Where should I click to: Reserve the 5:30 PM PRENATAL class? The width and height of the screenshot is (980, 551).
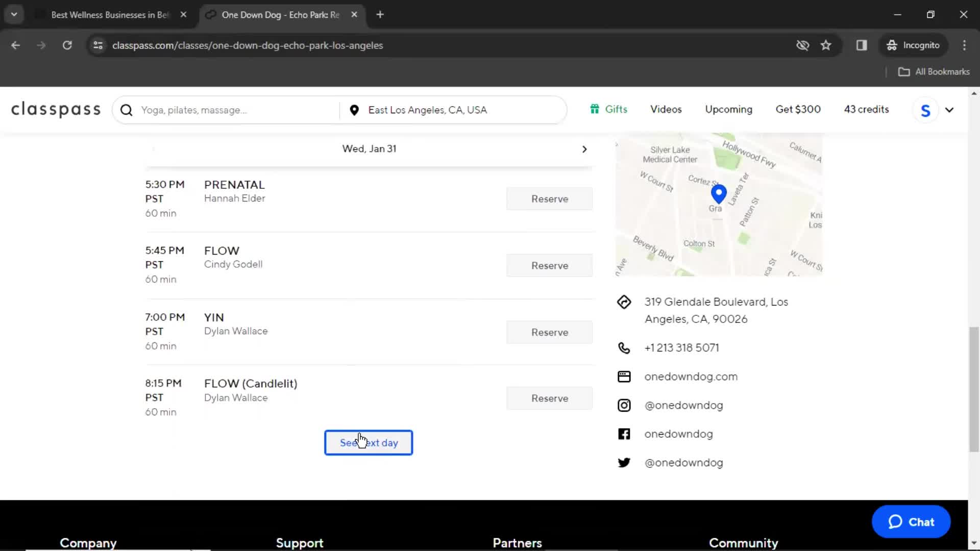(x=550, y=199)
